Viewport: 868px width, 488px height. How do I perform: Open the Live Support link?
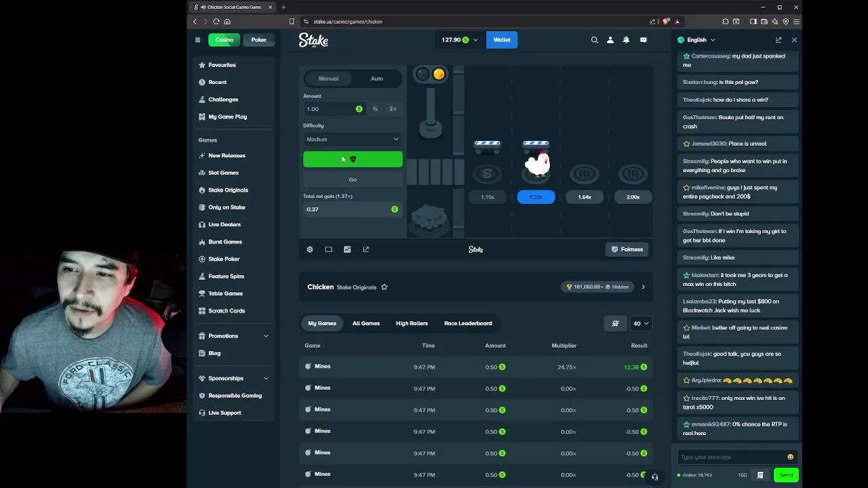pos(233,413)
